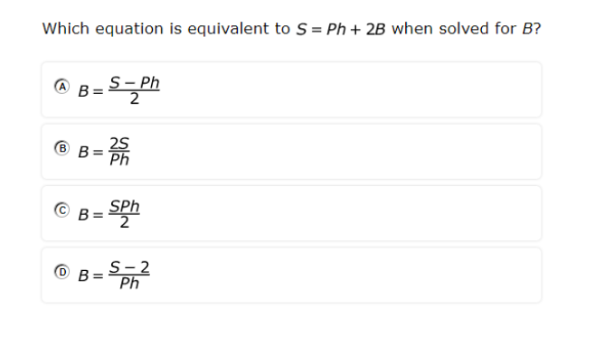The image size is (614, 364).
Task: Click the denominator 2 in option C
Action: coord(125,222)
